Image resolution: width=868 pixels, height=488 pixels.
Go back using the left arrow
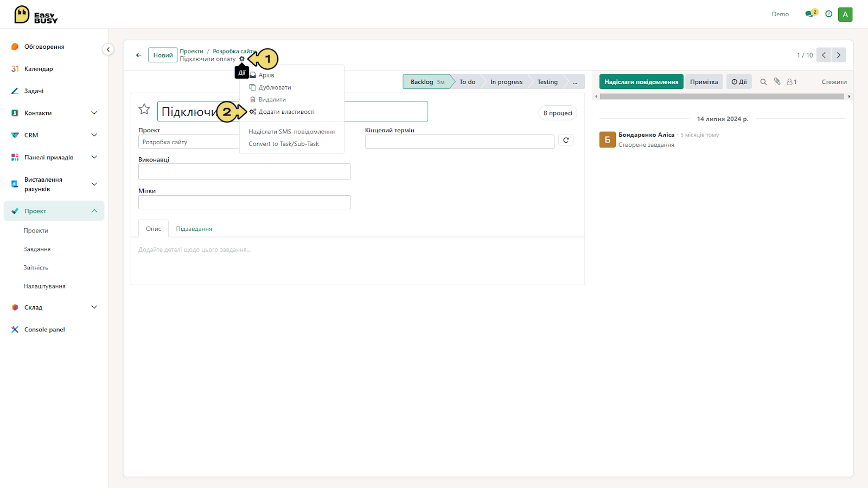click(139, 55)
